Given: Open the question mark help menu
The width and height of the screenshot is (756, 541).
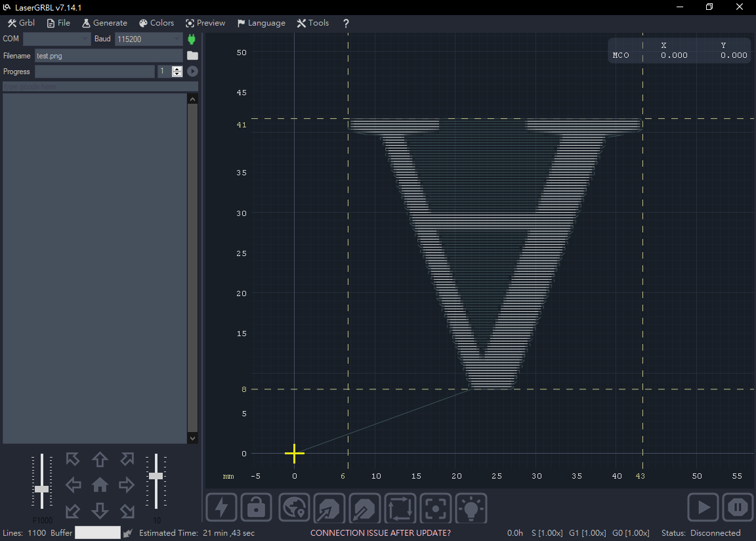Looking at the screenshot, I should (x=346, y=23).
